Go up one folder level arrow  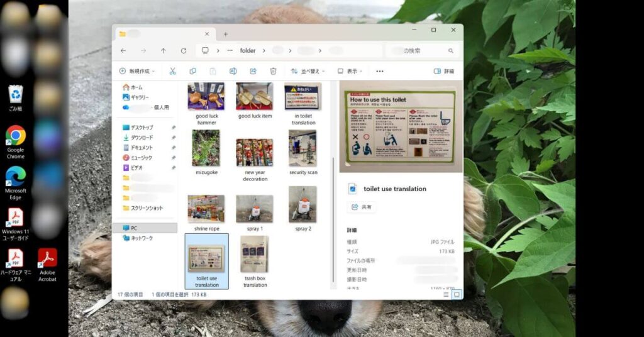[164, 50]
